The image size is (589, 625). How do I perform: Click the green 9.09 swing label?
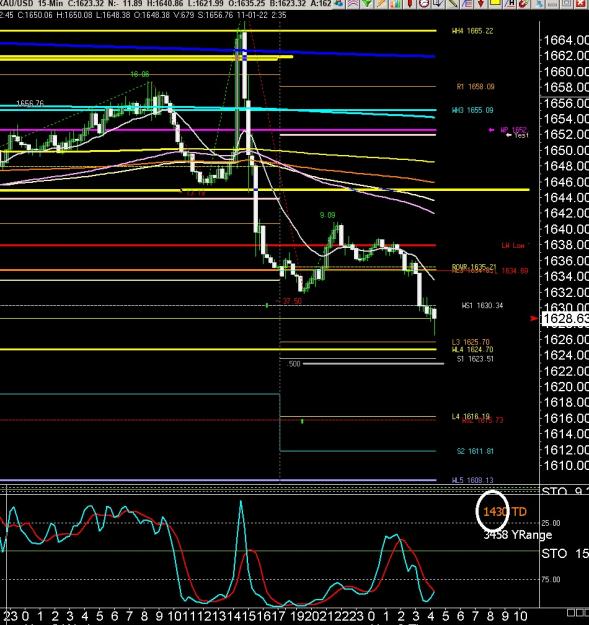point(327,215)
